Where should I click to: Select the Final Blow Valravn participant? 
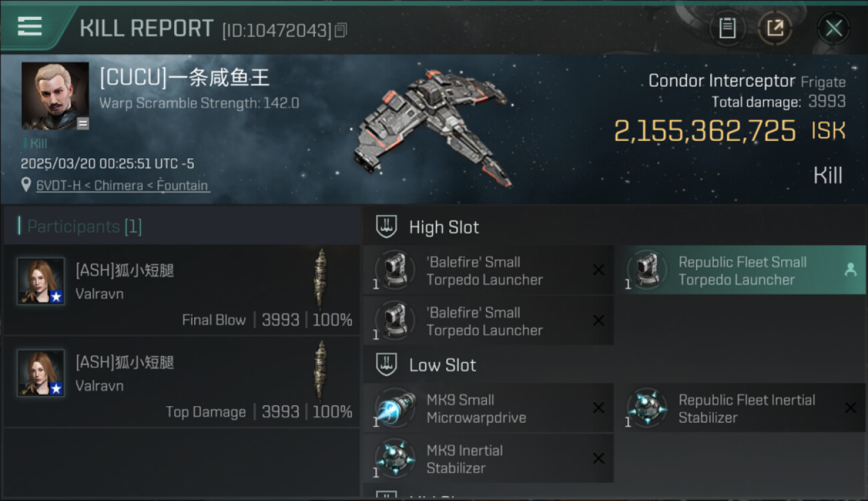pyautogui.click(x=182, y=290)
